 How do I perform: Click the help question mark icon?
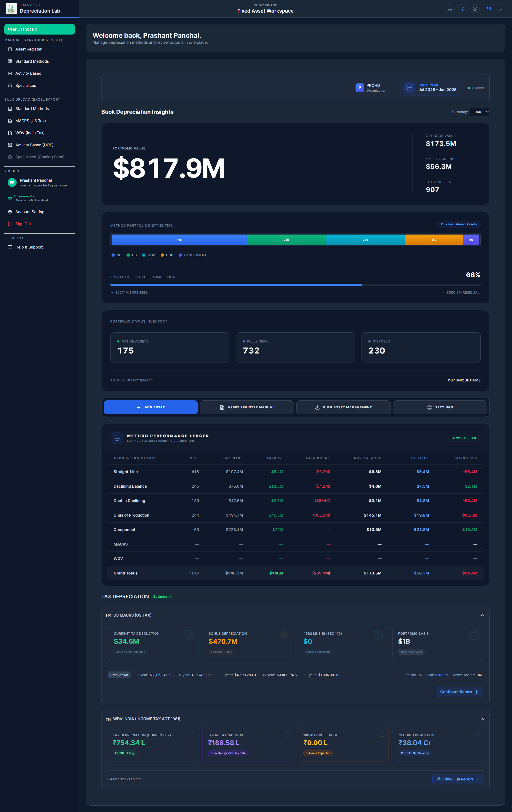pos(475,9)
